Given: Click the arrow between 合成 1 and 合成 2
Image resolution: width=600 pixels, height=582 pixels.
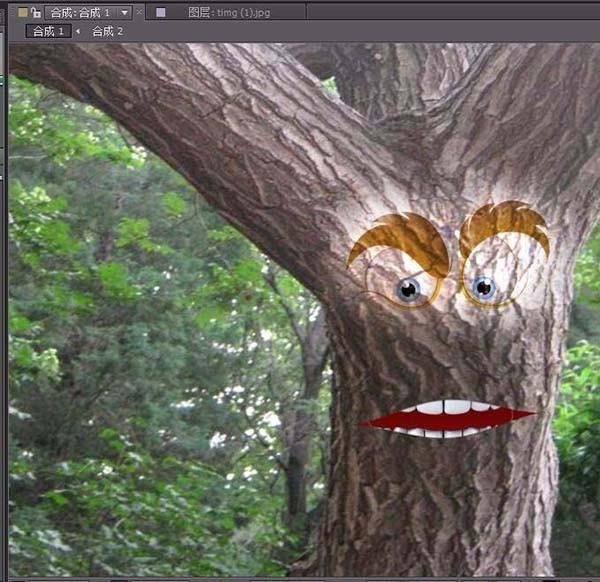Looking at the screenshot, I should coord(78,31).
